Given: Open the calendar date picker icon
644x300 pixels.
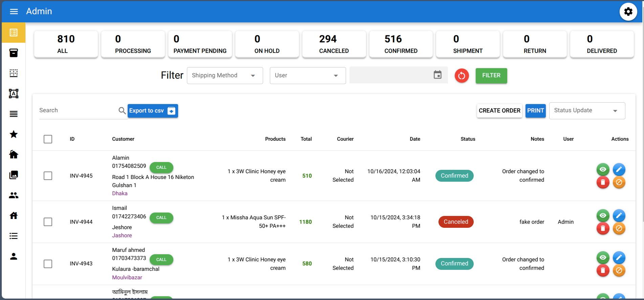Looking at the screenshot, I should pos(437,75).
